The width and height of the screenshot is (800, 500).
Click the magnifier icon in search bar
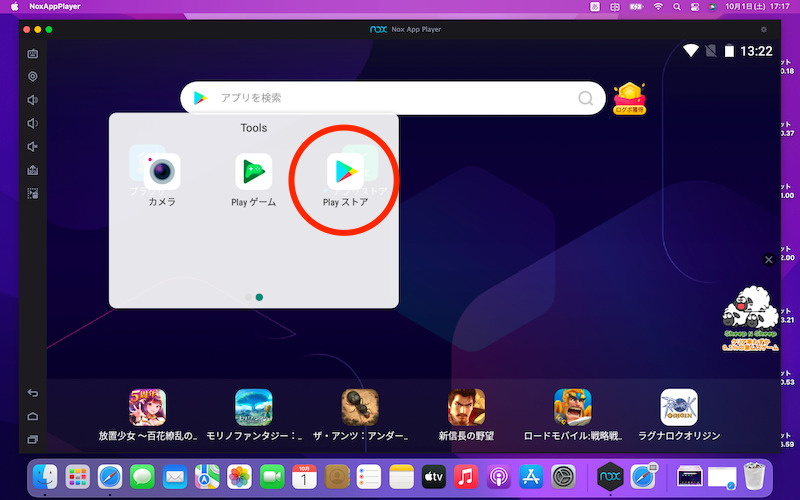[586, 98]
